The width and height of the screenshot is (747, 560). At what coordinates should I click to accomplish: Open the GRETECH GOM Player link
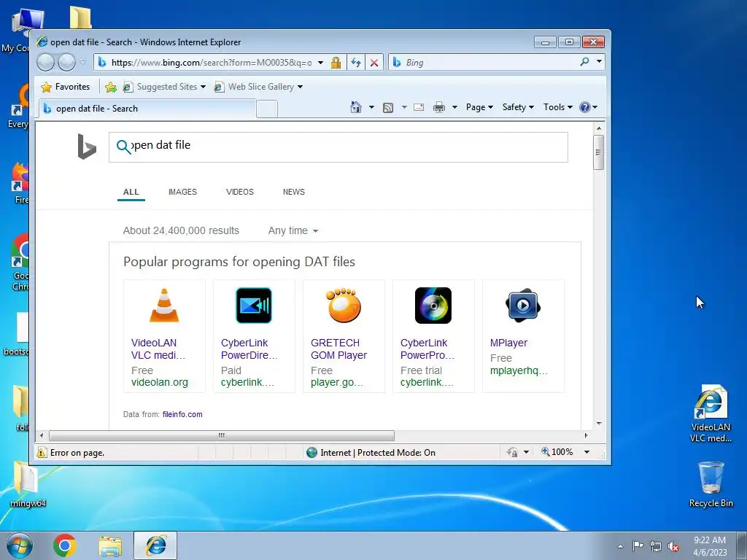click(338, 349)
